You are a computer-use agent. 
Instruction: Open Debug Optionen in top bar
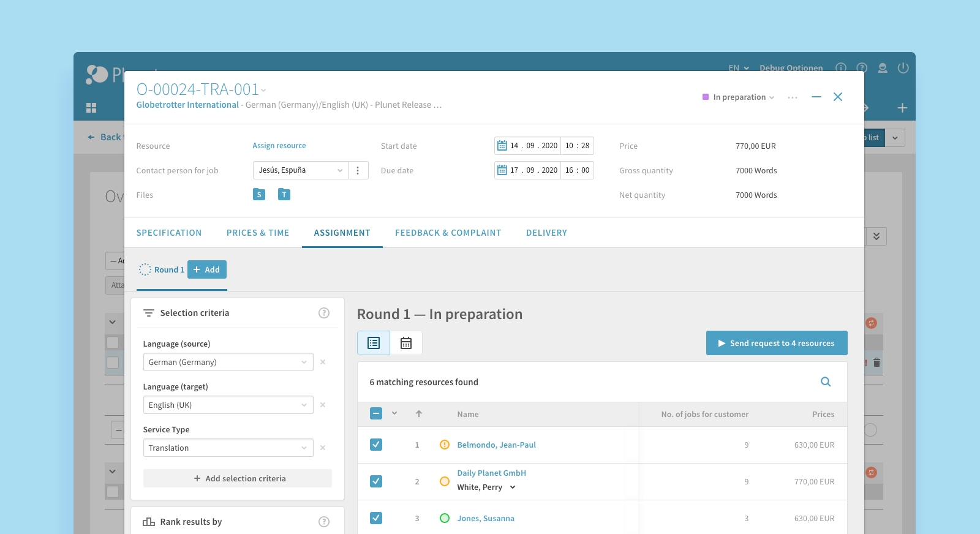[791, 68]
